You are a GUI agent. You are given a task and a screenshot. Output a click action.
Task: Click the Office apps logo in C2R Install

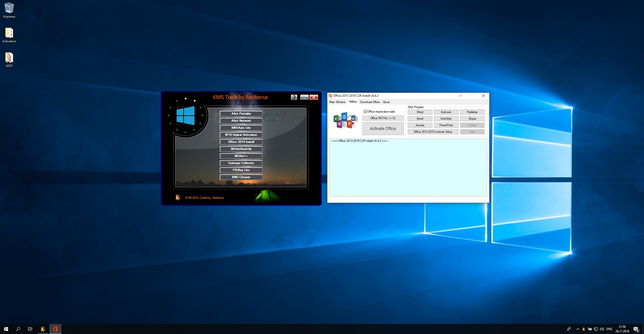click(345, 121)
